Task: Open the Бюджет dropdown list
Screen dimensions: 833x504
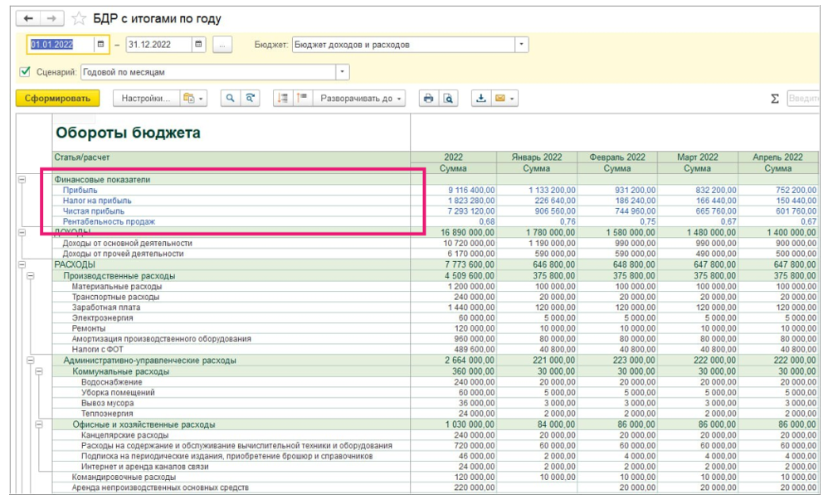Action: (x=521, y=45)
